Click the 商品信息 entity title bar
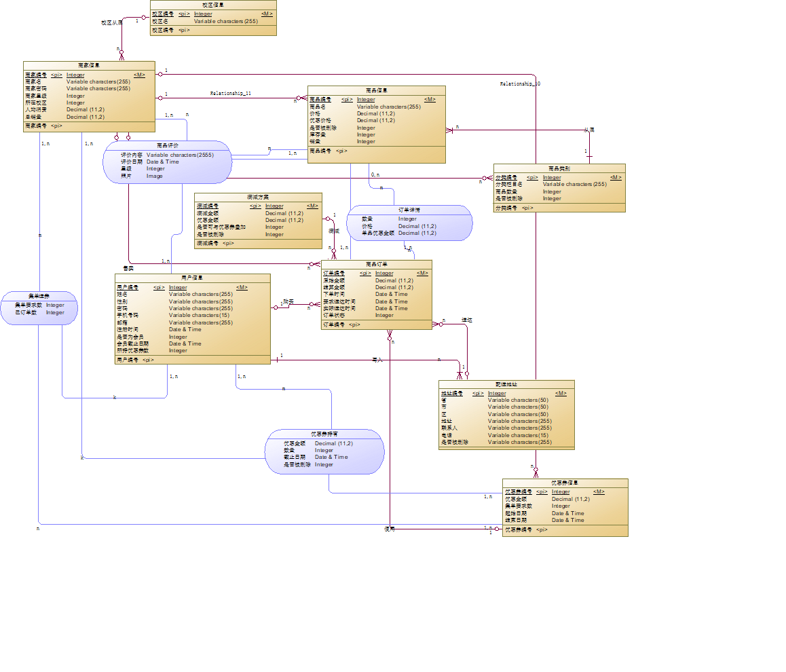Viewport: 786px width, 672px height. (x=377, y=91)
